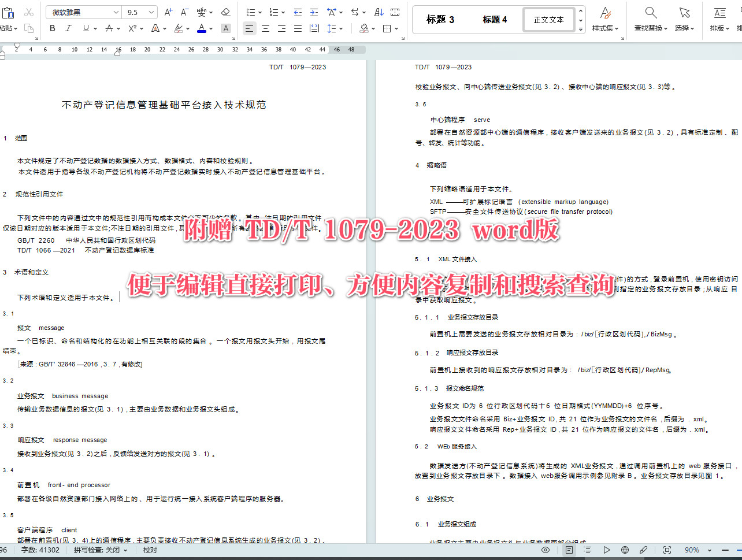742x560 pixels.
Task: Click the increase indent icon
Action: click(x=314, y=12)
